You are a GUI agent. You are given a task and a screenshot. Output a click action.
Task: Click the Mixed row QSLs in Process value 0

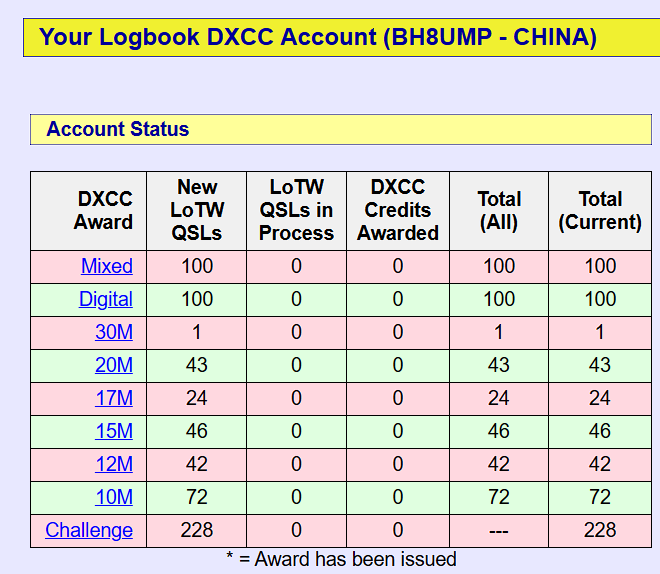tap(296, 266)
